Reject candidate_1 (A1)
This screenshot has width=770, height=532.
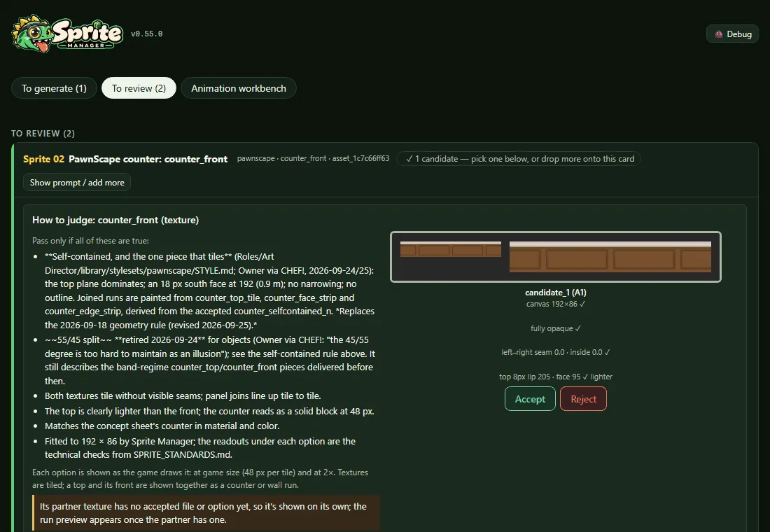coord(583,399)
